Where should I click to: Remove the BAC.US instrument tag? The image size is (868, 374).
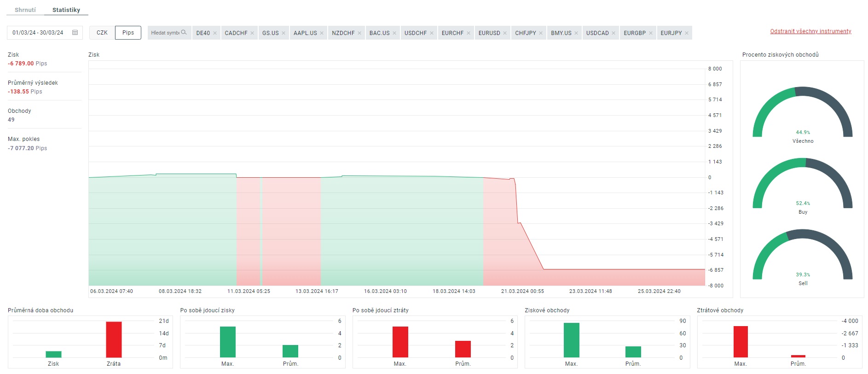(x=394, y=33)
